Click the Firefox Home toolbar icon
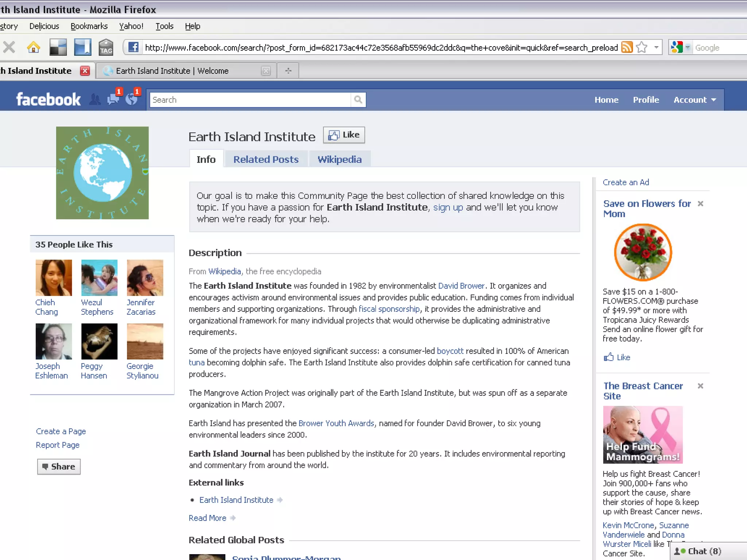This screenshot has height=560, width=747. pos(34,47)
